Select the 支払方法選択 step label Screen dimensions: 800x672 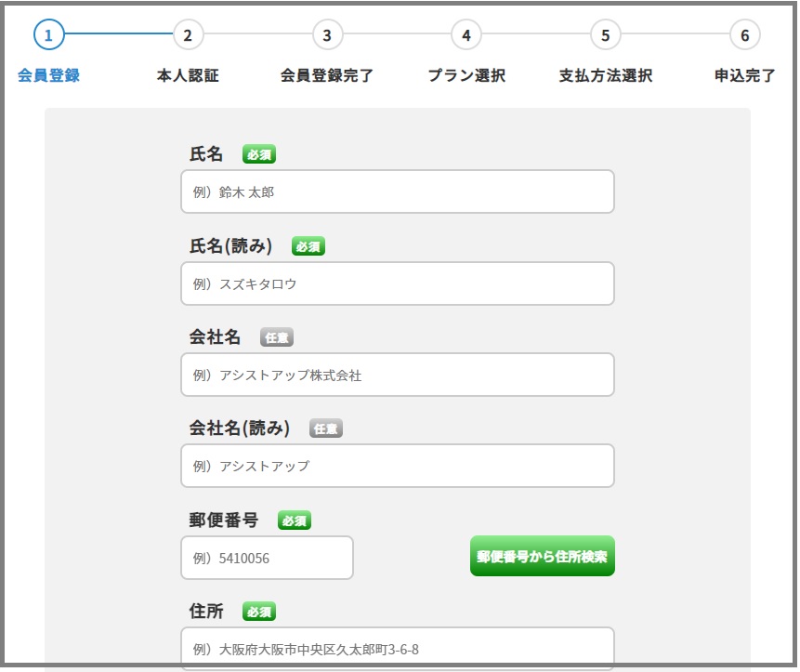pos(606,75)
